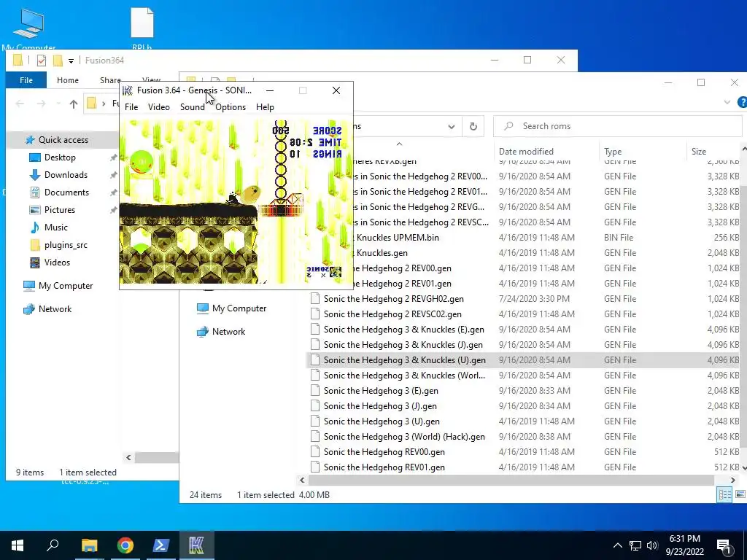Open the explorer help icon in roms window
Screen dimensions: 747x560
(742, 102)
